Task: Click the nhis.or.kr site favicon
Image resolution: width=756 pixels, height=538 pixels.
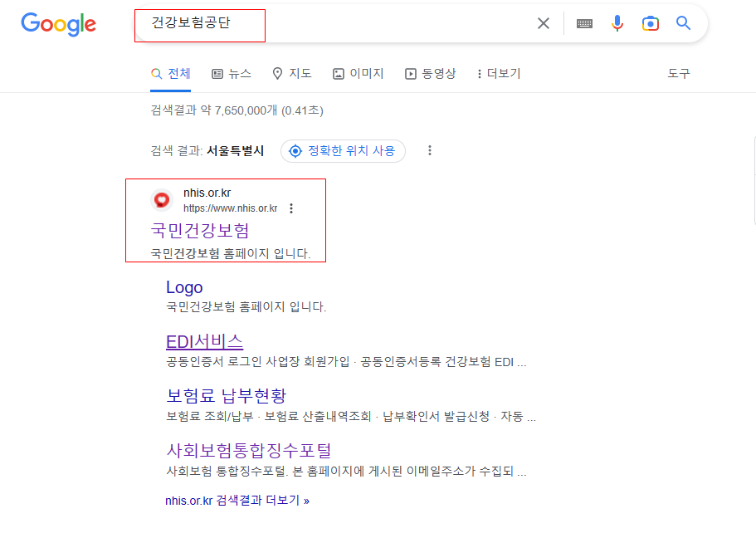Action: 162,200
